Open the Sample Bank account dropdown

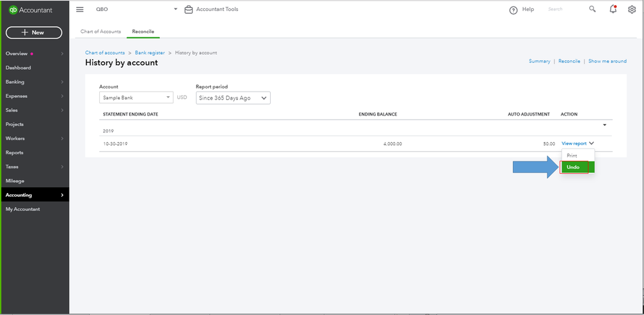[136, 98]
